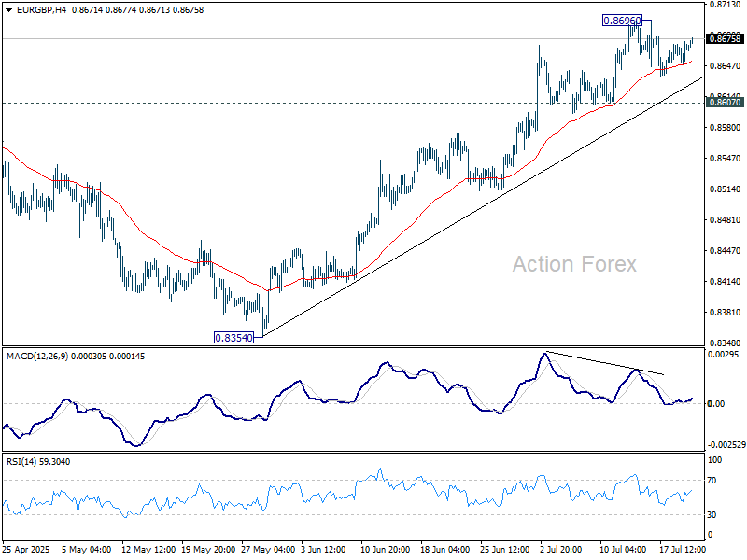Select the 2 Jul 20:00 time marker
This screenshot has width=747, height=560.
(561, 549)
